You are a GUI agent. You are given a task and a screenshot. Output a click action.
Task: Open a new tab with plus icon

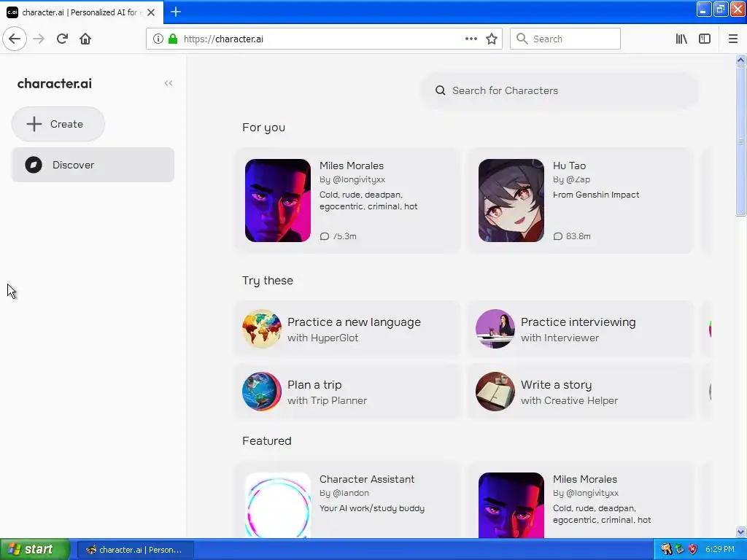176,12
